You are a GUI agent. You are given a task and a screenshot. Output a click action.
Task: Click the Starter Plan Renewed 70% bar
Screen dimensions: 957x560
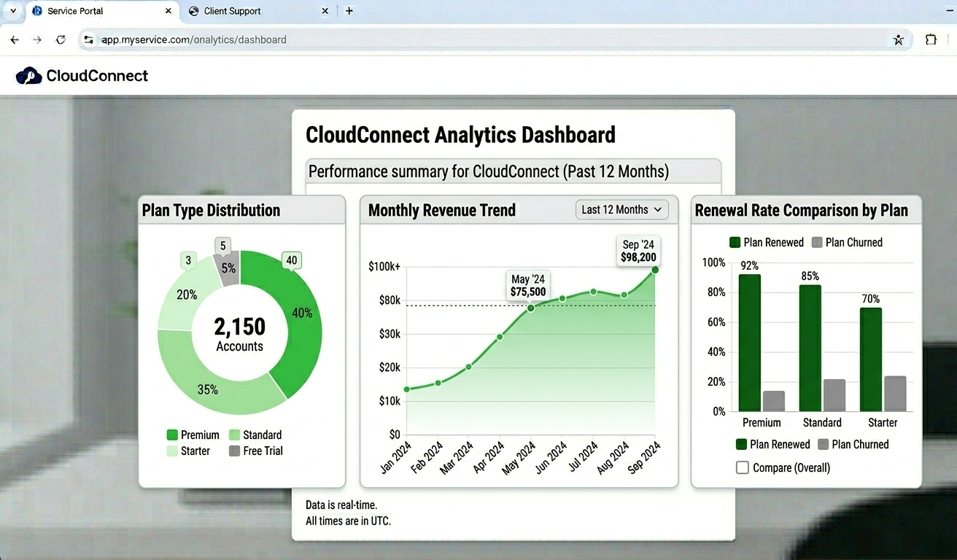coord(871,359)
